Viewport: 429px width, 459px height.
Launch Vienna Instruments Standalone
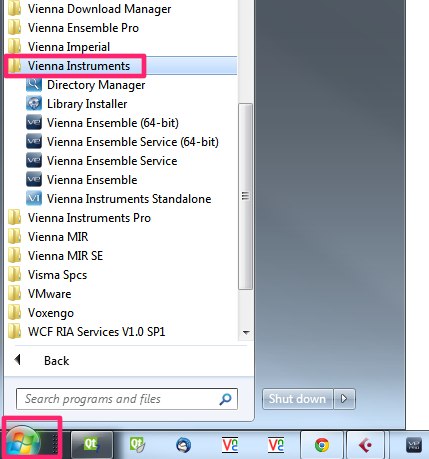click(119, 199)
